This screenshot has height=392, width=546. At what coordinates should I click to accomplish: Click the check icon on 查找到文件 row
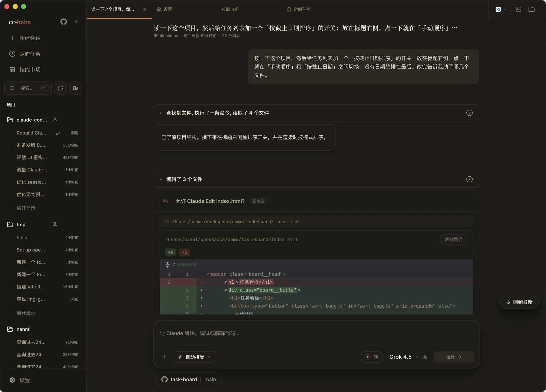(469, 113)
